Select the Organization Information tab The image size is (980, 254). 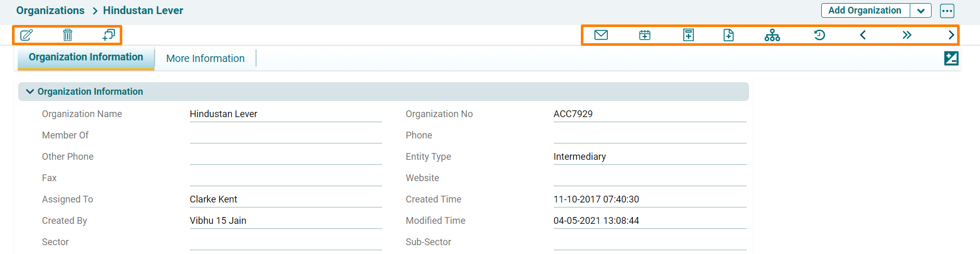[86, 57]
